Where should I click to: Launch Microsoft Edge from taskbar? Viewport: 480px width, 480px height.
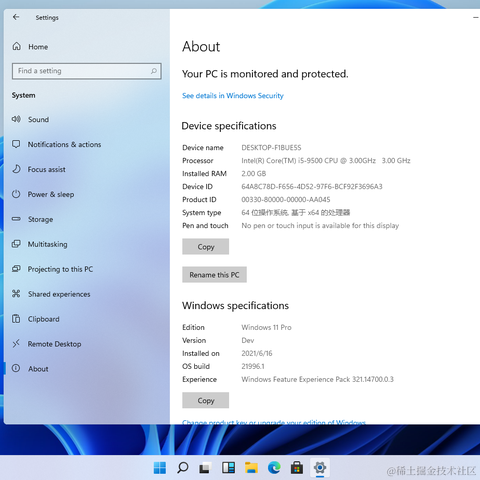274,468
